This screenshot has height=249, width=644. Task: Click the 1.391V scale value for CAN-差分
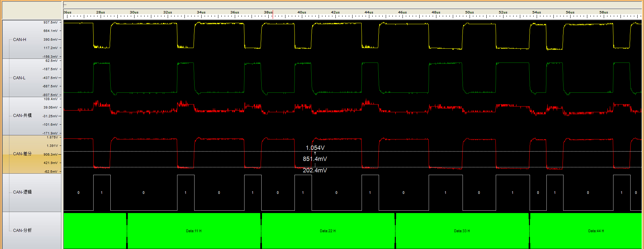[52, 146]
